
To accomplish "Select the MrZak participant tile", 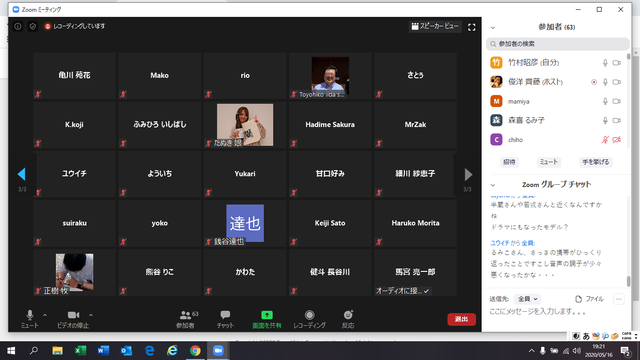I will click(415, 125).
